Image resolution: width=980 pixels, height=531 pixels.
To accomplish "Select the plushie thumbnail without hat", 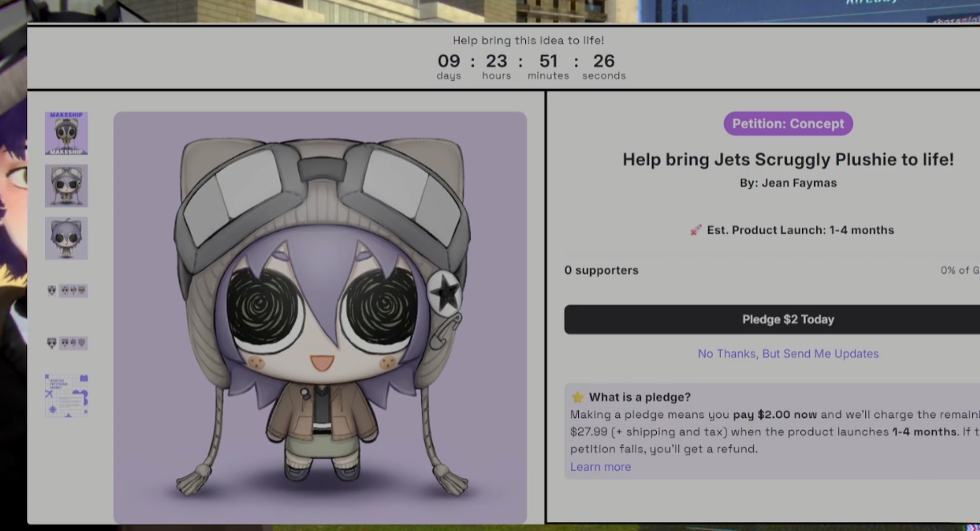I will pos(67,238).
